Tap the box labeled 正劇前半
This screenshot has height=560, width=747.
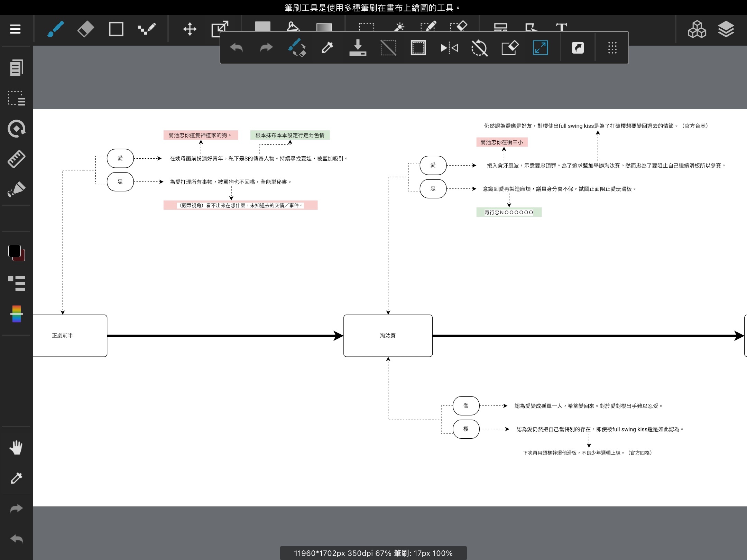[x=70, y=336]
